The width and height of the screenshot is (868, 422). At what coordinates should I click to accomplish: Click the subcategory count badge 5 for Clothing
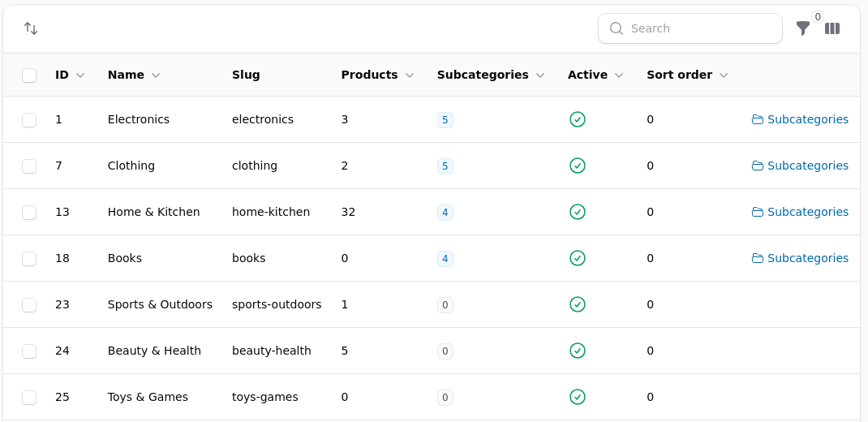point(445,166)
